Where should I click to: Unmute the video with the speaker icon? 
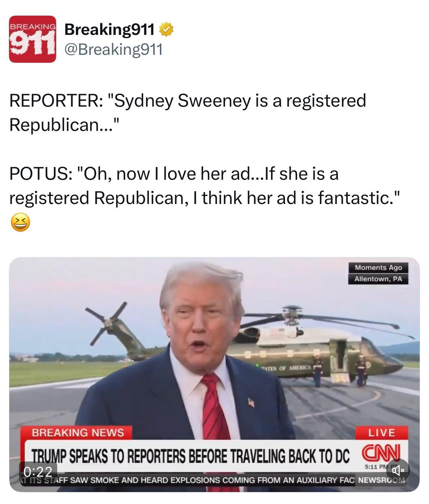pos(397,470)
